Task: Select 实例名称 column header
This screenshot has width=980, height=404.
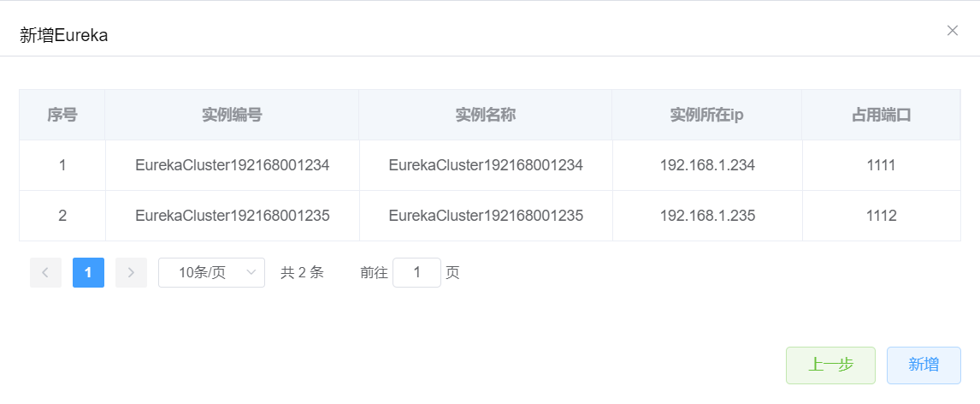Action: (486, 115)
